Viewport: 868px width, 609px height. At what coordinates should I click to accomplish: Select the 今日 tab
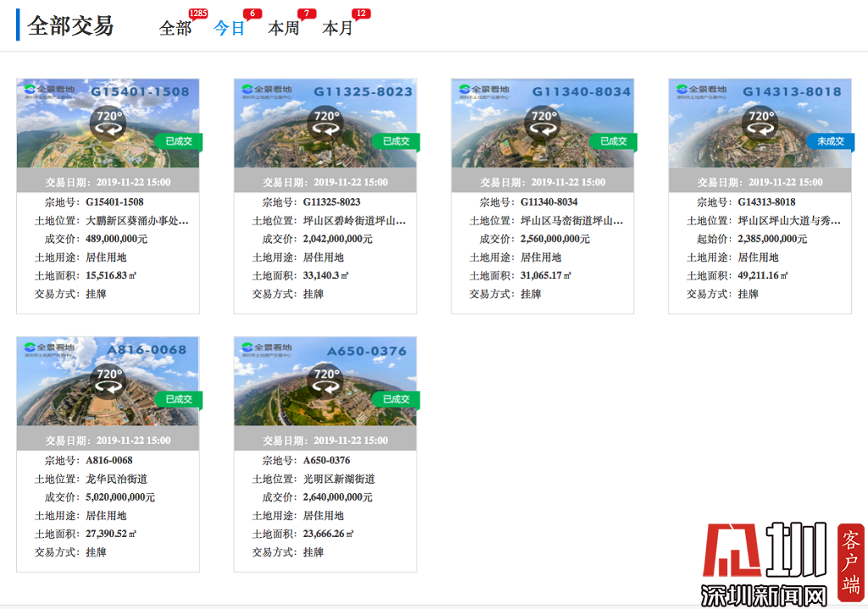(229, 28)
